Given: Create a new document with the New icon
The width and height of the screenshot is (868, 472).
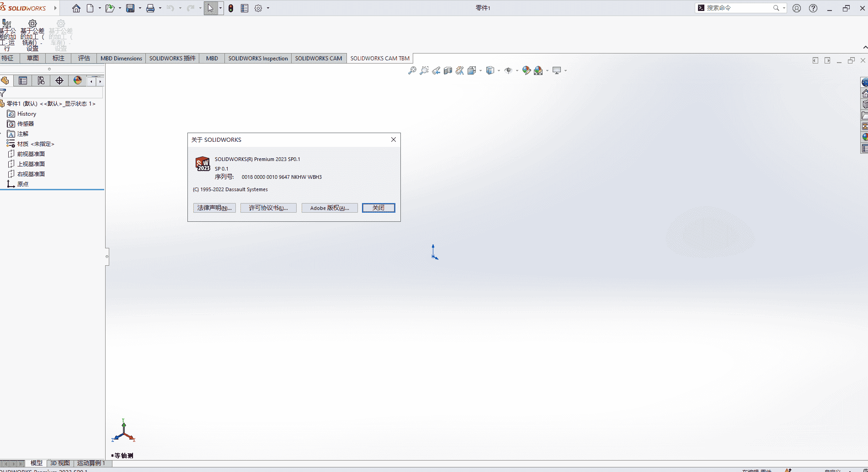Looking at the screenshot, I should (x=90, y=8).
